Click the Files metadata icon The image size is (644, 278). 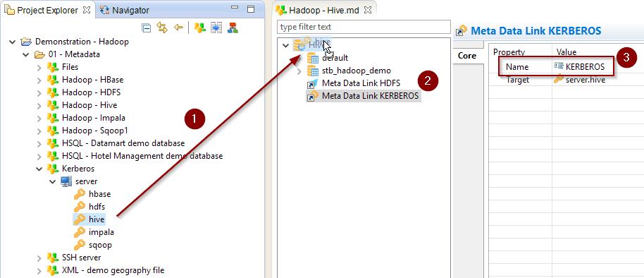point(53,67)
